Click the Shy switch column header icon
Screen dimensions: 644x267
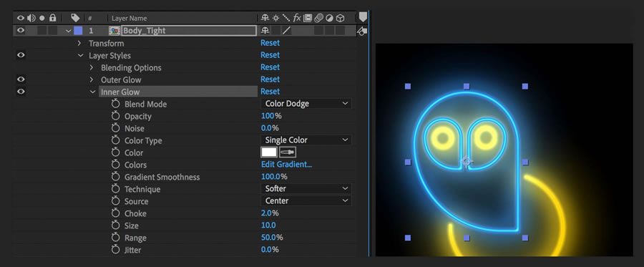pos(265,18)
